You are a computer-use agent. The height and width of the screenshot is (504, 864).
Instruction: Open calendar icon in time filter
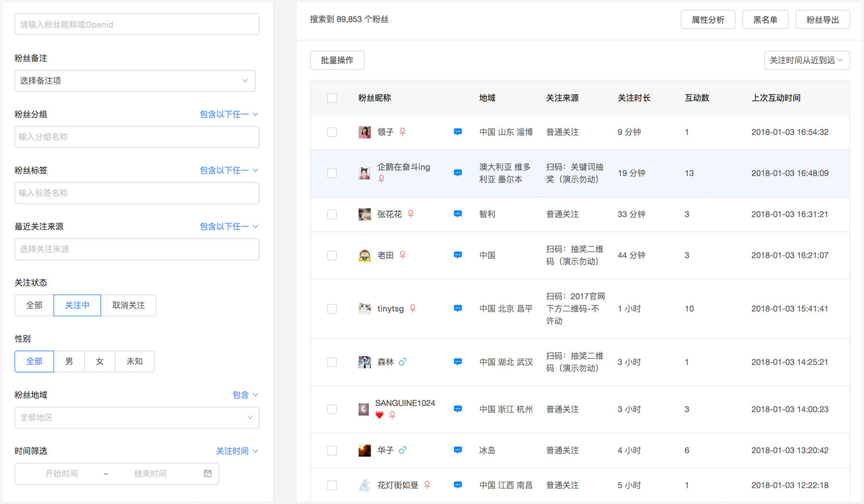(208, 473)
